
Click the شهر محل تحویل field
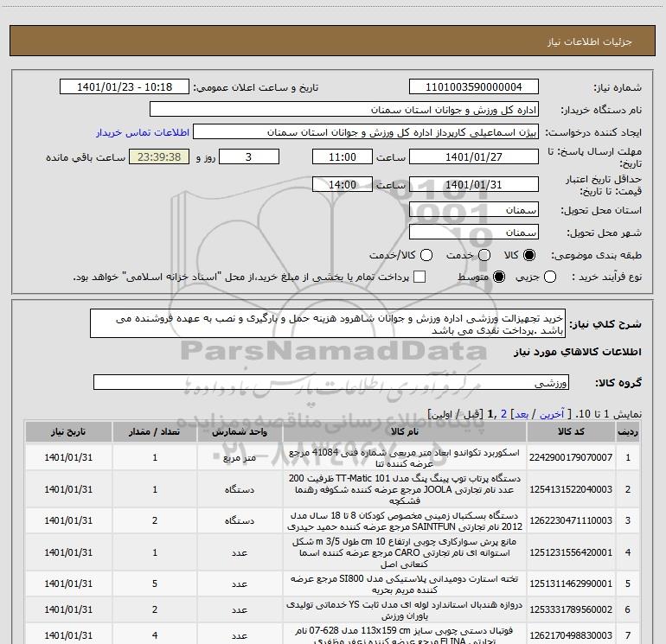474,233
